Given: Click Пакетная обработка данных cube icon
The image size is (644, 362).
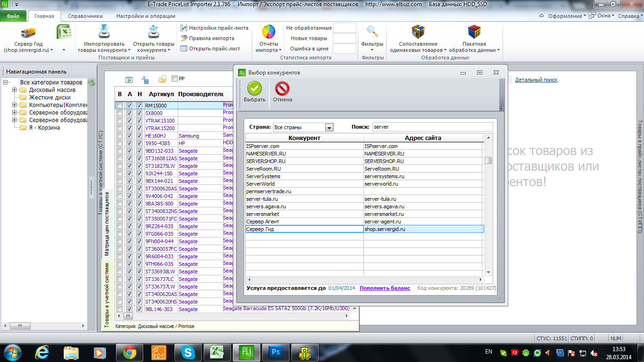Looking at the screenshot, I should coord(474,32).
